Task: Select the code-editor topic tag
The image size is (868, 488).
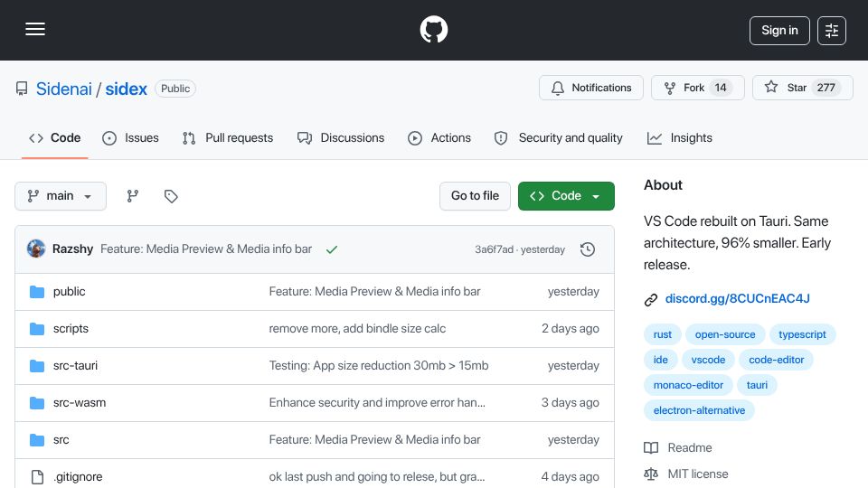Action: point(776,361)
